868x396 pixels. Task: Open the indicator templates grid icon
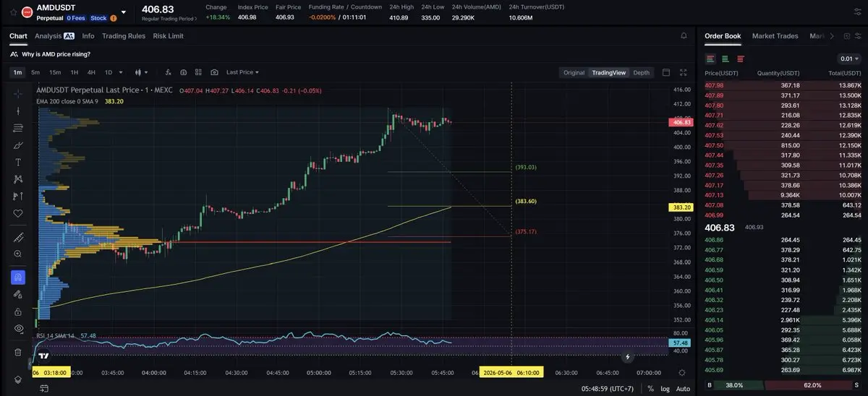tap(198, 72)
